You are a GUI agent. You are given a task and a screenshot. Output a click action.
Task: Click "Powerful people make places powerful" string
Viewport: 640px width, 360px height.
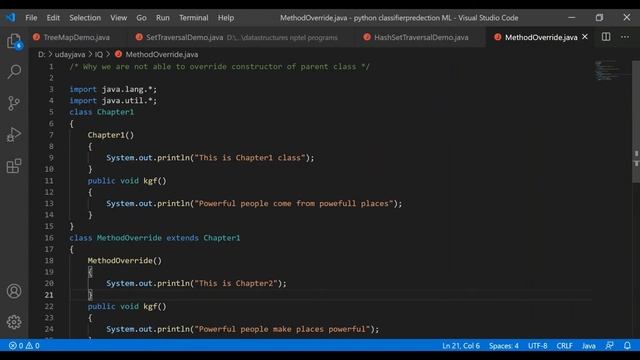(282, 329)
